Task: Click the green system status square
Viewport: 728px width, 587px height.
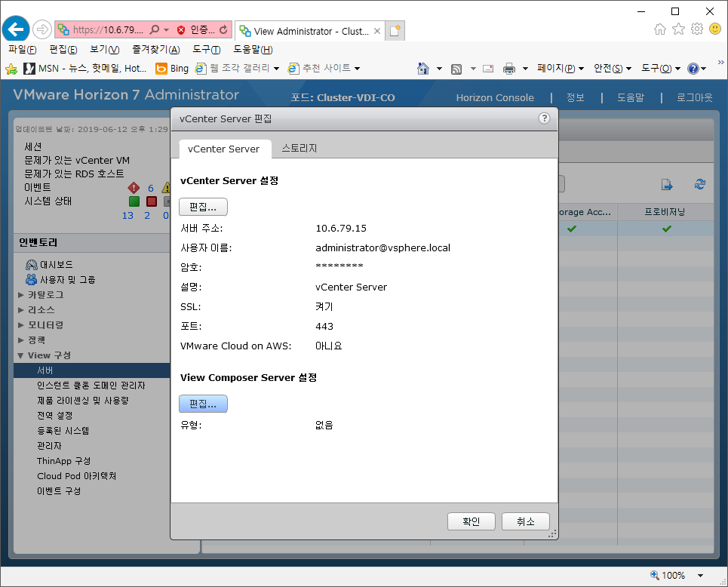Action: (134, 201)
